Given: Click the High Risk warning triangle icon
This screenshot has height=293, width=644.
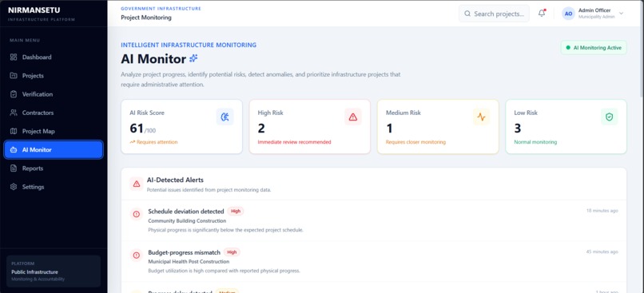Looking at the screenshot, I should coord(353,117).
